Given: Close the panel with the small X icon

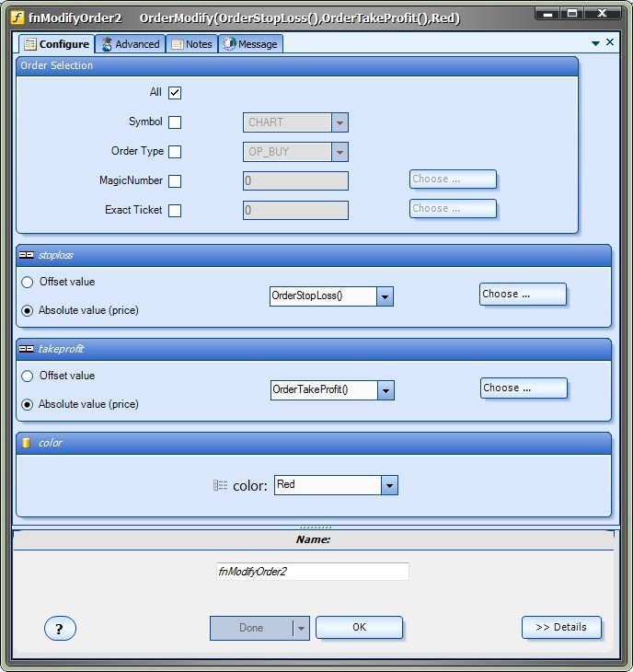Looking at the screenshot, I should click(x=610, y=42).
